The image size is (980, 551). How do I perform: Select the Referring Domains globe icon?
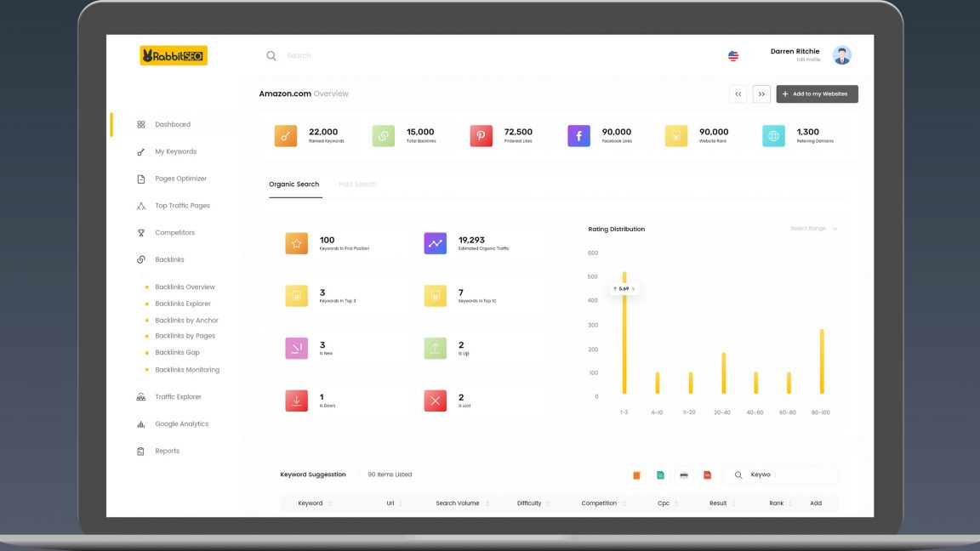click(x=773, y=135)
